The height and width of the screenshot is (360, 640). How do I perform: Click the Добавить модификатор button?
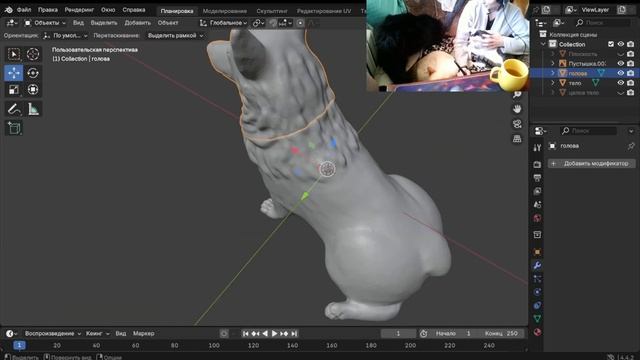[591, 164]
